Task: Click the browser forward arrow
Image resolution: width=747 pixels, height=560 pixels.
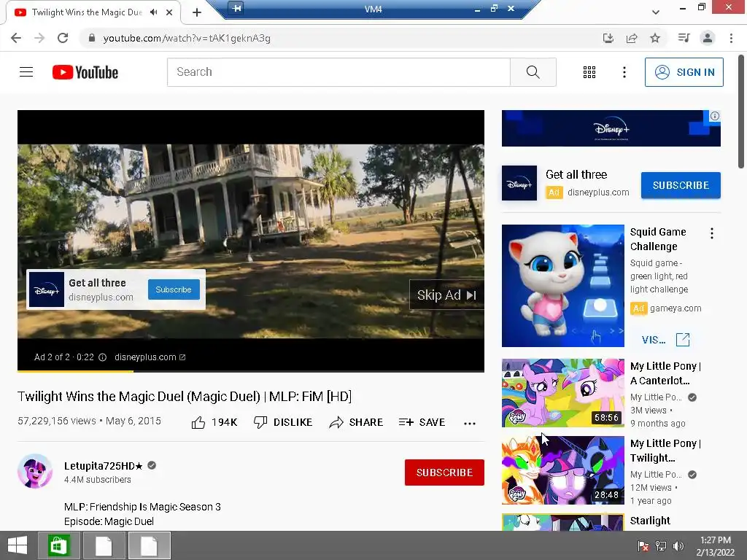Action: [39, 38]
